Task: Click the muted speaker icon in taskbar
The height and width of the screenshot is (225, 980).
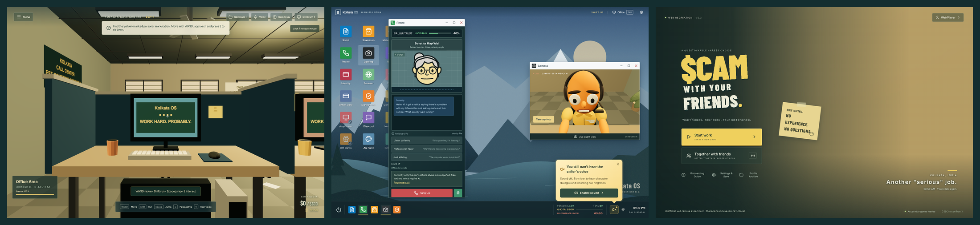Action: pyautogui.click(x=614, y=209)
